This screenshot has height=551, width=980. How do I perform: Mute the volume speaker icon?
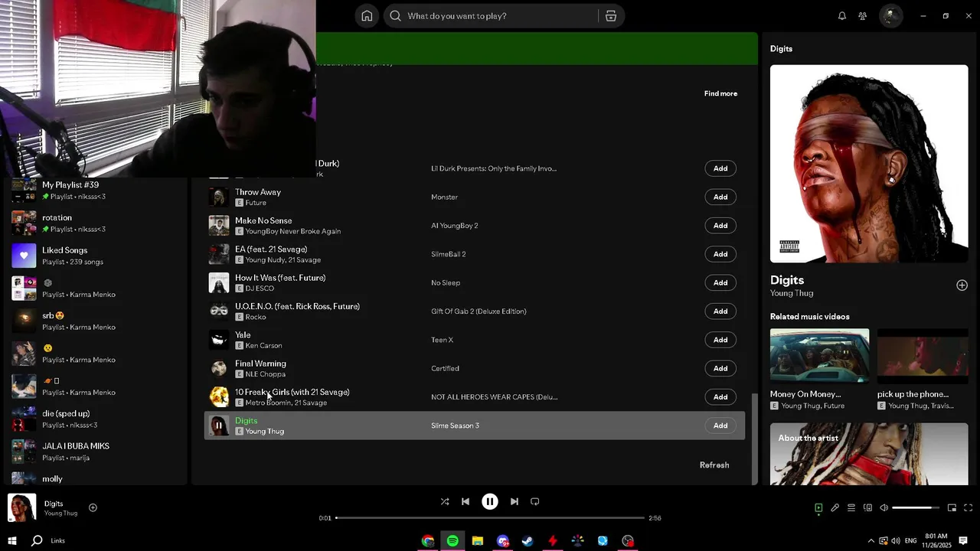(884, 508)
